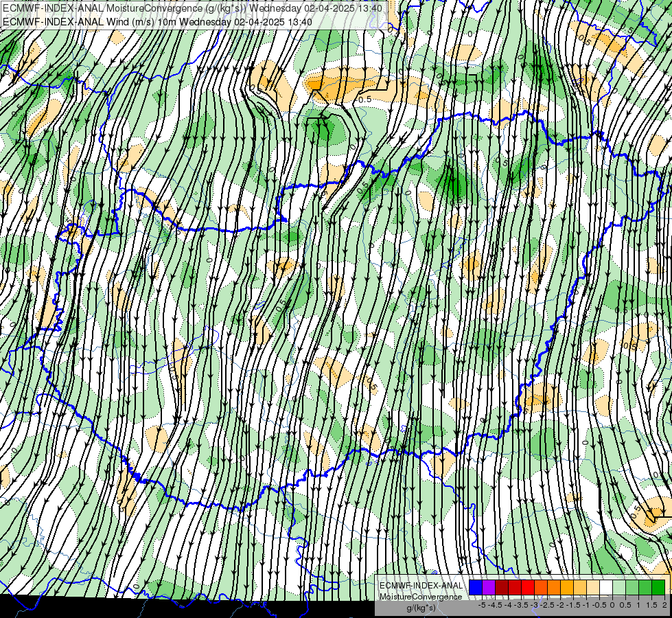Click the 'Wind (m/s) 10m' title line
672x618 pixels.
point(157,22)
